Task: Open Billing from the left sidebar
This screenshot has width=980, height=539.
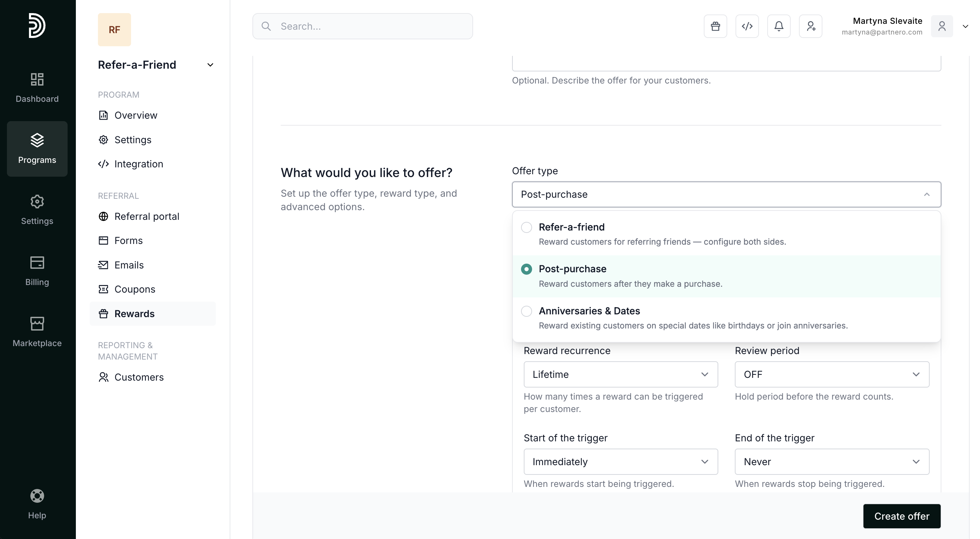Action: (37, 271)
